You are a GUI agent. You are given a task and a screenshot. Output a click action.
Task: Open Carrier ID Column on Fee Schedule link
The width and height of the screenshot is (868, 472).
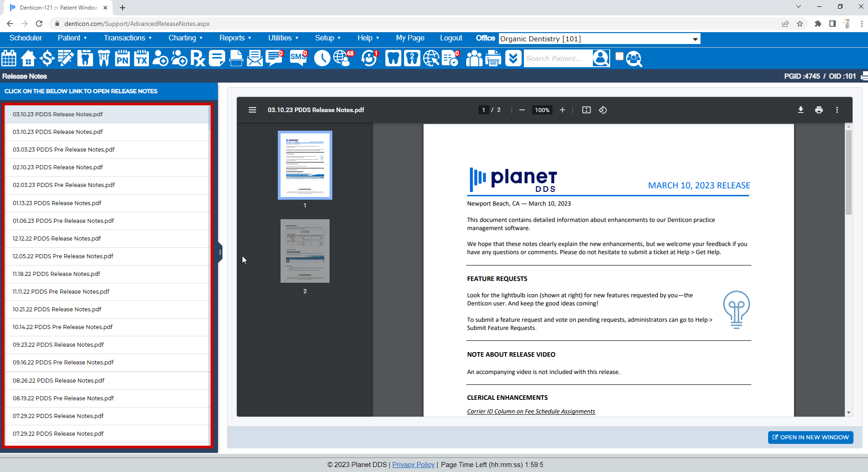point(531,411)
